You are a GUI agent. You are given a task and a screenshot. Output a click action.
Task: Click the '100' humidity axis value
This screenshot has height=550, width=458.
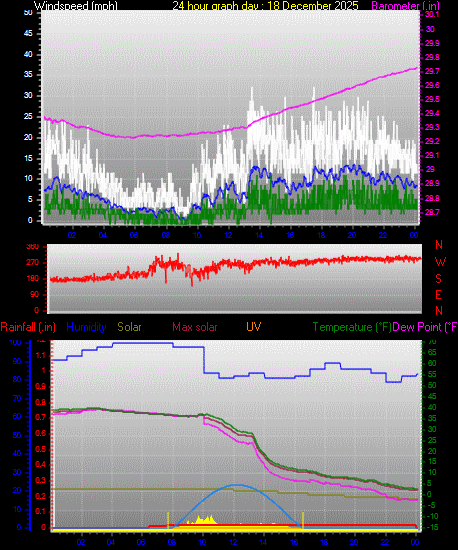pyautogui.click(x=15, y=343)
